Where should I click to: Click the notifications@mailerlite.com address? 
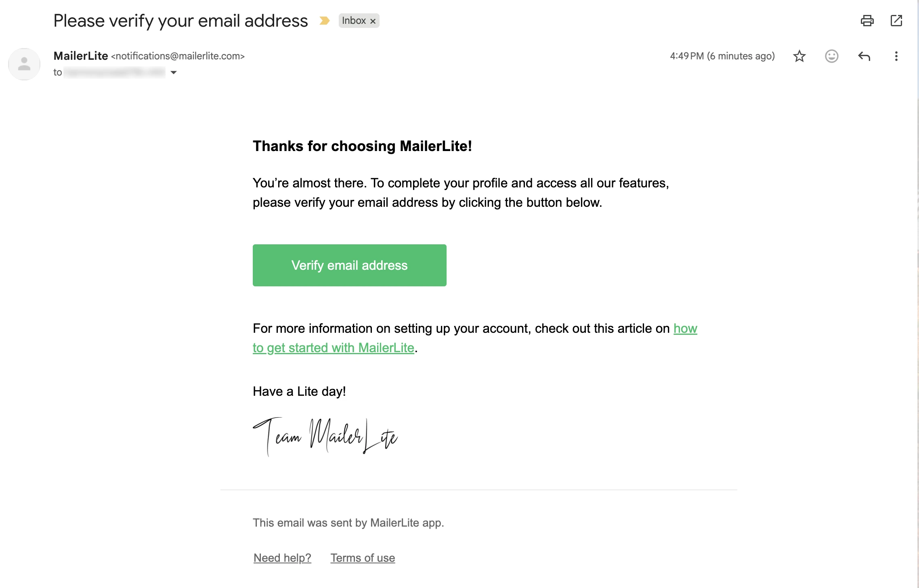pyautogui.click(x=178, y=56)
